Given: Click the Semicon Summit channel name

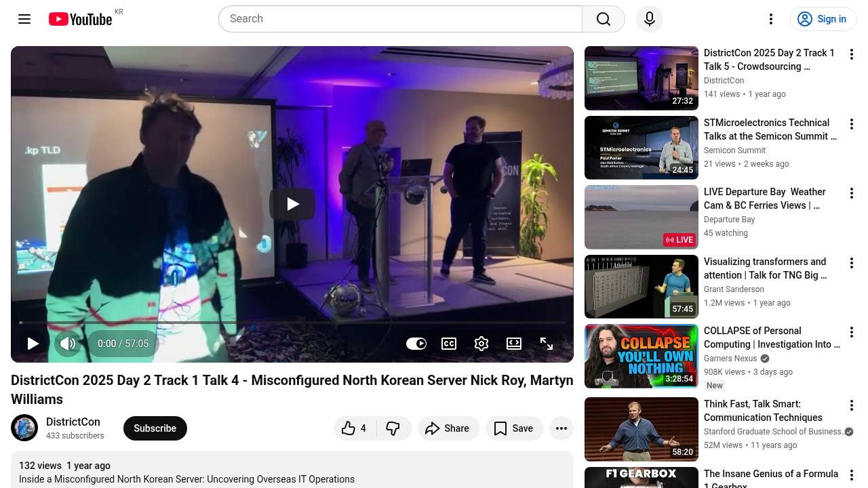Looking at the screenshot, I should (x=734, y=150).
